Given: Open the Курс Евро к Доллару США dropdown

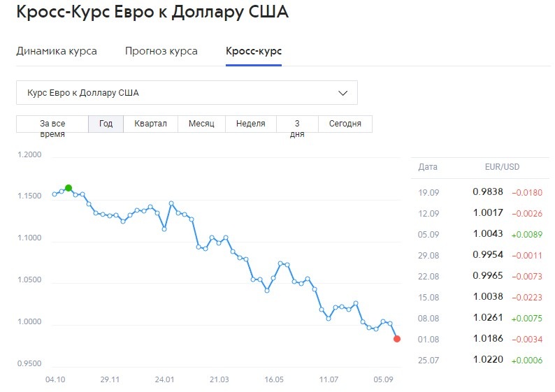Looking at the screenshot, I should tap(187, 93).
